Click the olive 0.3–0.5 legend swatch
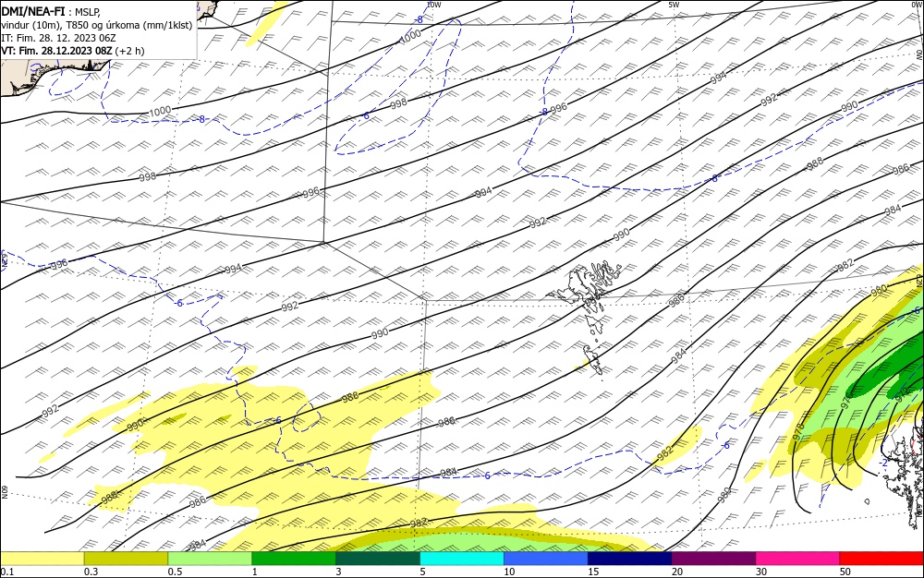This screenshot has height=578, width=924. (126, 559)
